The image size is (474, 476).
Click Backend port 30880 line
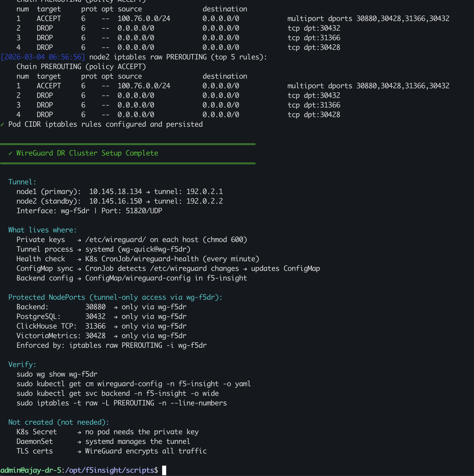pos(101,307)
